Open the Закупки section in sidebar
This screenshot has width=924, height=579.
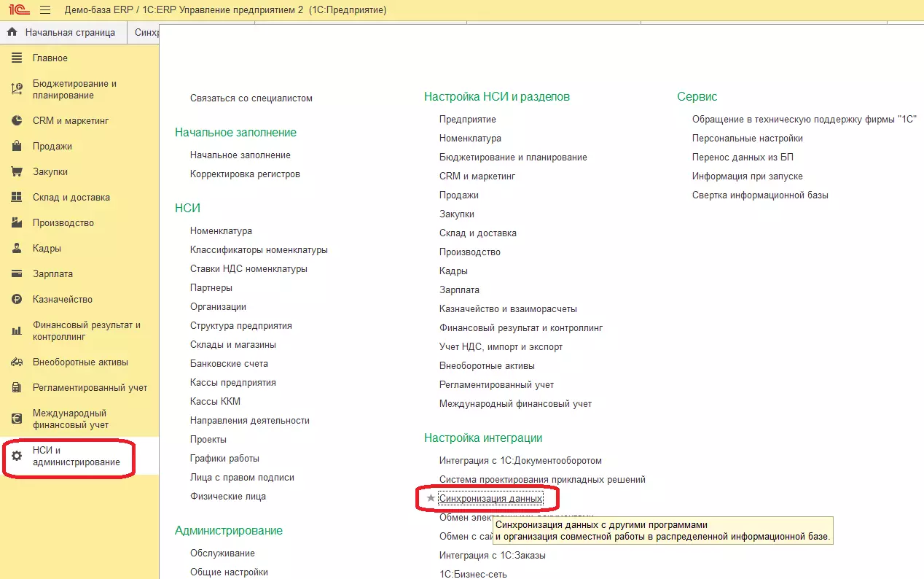50,172
